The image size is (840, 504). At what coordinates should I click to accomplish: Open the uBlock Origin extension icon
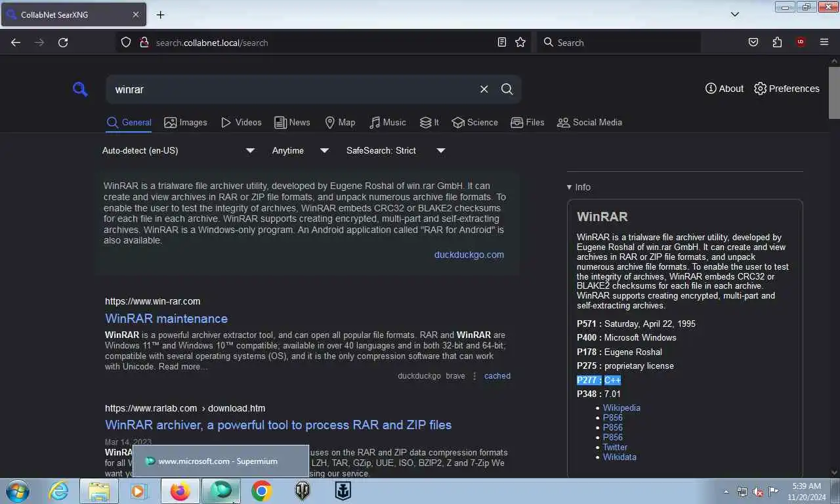click(x=800, y=42)
